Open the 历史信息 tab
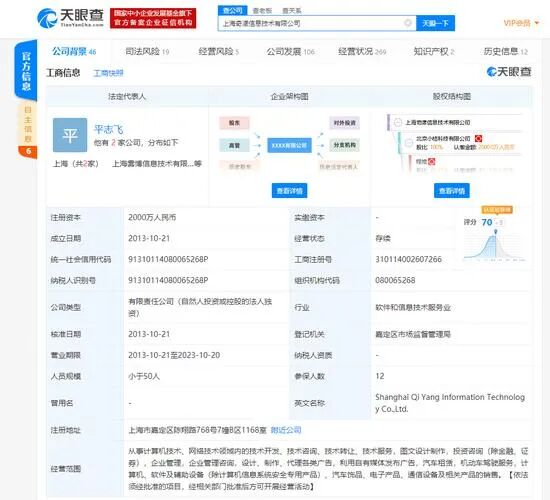Image resolution: width=550 pixels, height=500 pixels. [505, 52]
